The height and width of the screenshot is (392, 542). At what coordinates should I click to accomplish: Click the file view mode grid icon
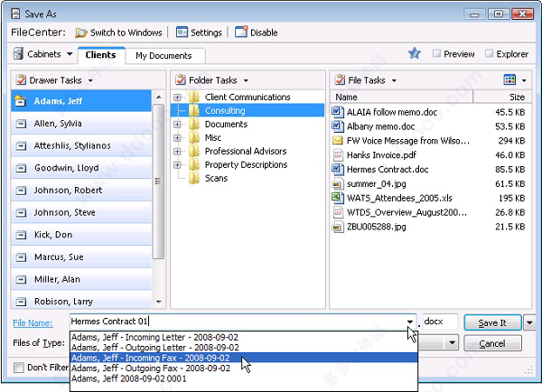point(509,79)
